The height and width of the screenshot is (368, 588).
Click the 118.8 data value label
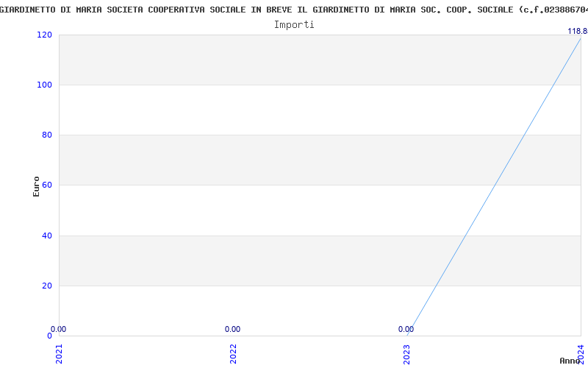578,31
